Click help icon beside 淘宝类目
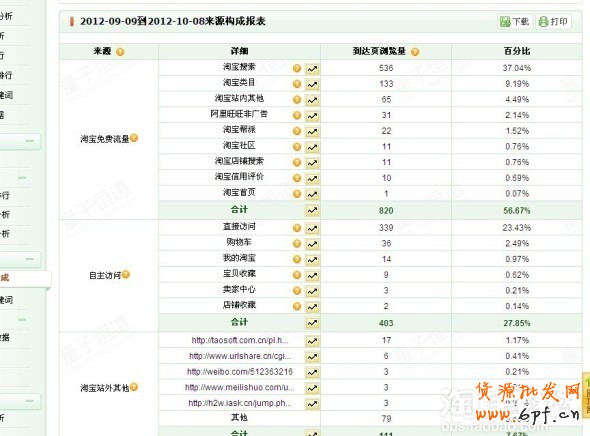The height and width of the screenshot is (436, 590). [297, 84]
